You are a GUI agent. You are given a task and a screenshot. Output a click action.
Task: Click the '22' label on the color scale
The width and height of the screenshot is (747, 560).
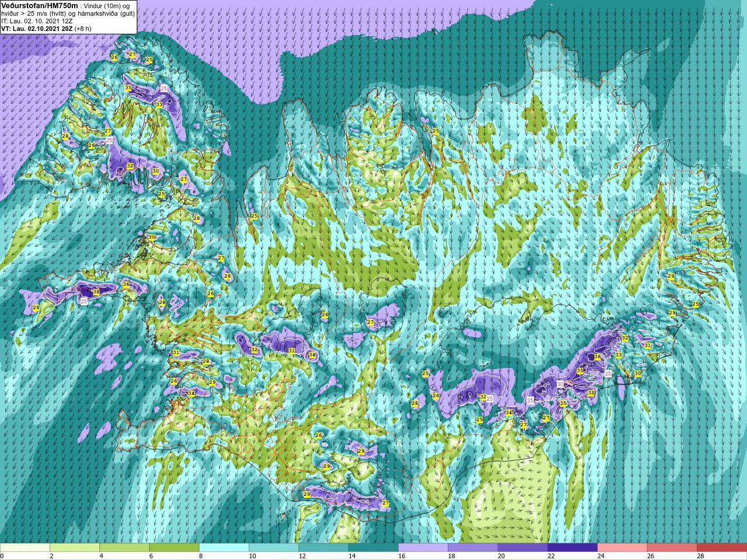(x=551, y=556)
